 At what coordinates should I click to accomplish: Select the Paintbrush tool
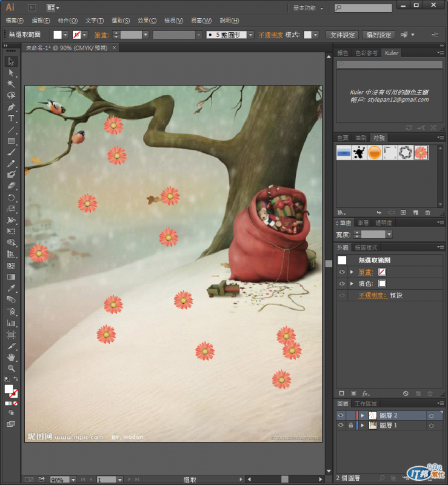click(x=11, y=152)
